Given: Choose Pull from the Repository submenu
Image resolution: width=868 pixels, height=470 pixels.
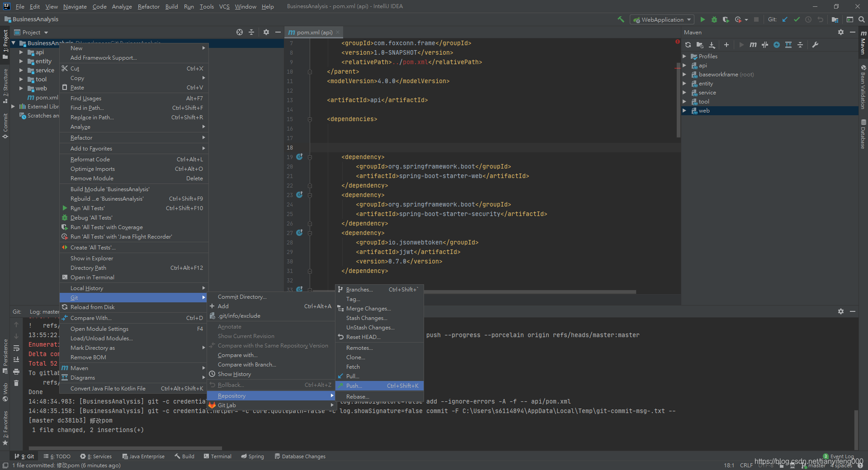Looking at the screenshot, I should (x=379, y=376).
